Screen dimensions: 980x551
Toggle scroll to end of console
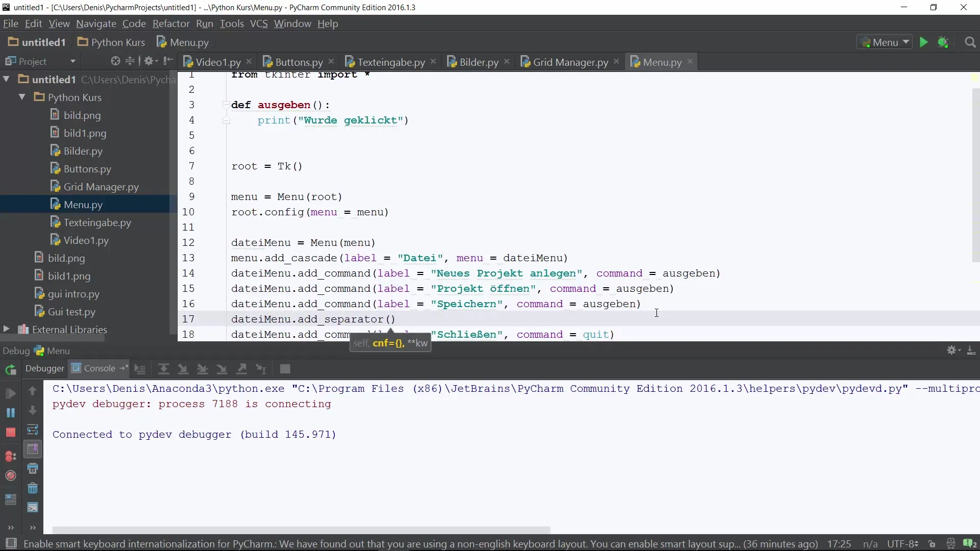(33, 449)
